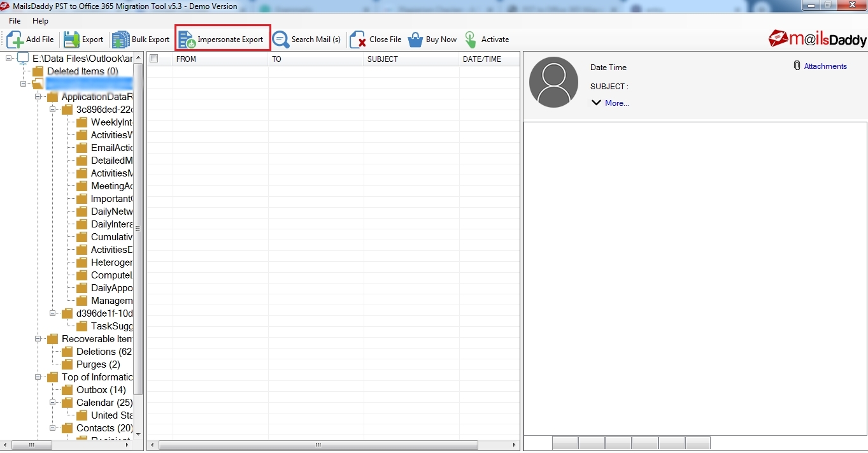The image size is (868, 453).
Task: Select the Purges (2) folder icon
Action: pos(68,364)
